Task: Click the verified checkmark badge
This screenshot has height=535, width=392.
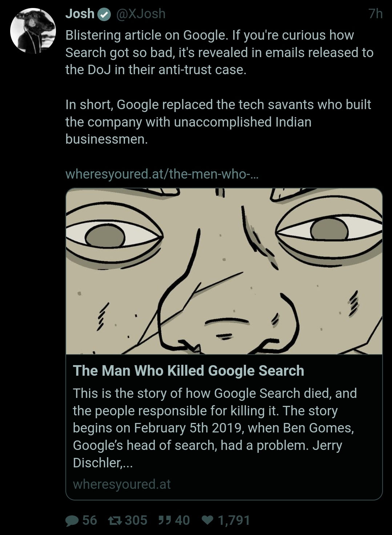Action: [105, 14]
